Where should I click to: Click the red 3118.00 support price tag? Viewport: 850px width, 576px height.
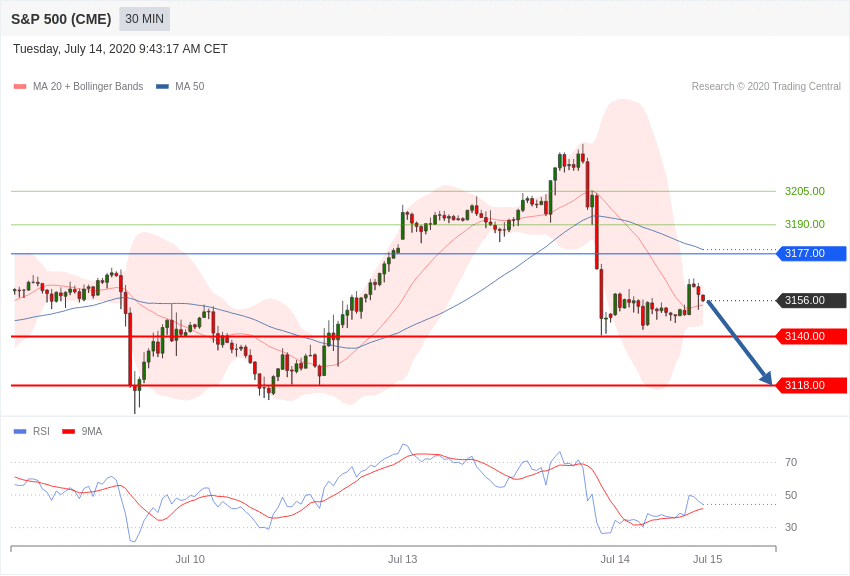(x=812, y=385)
